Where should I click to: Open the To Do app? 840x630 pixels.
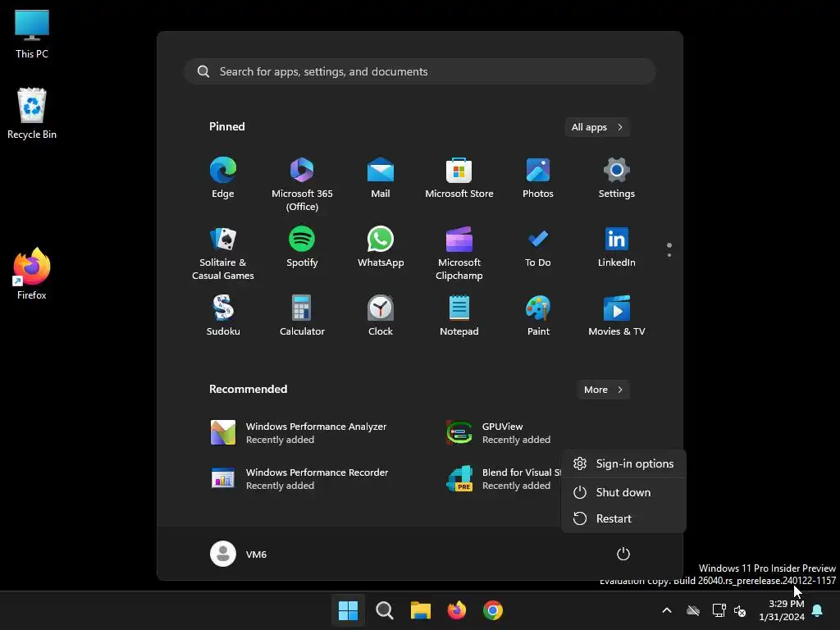tap(538, 247)
